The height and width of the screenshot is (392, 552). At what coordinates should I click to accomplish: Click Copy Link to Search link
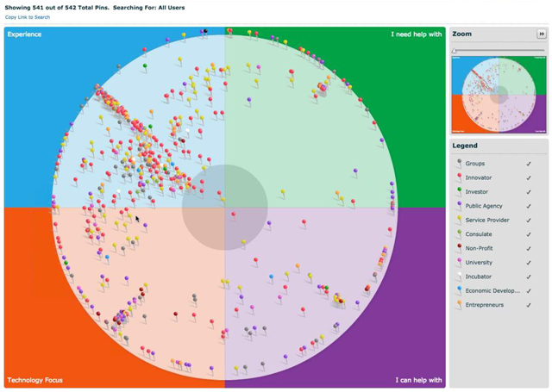tap(28, 17)
